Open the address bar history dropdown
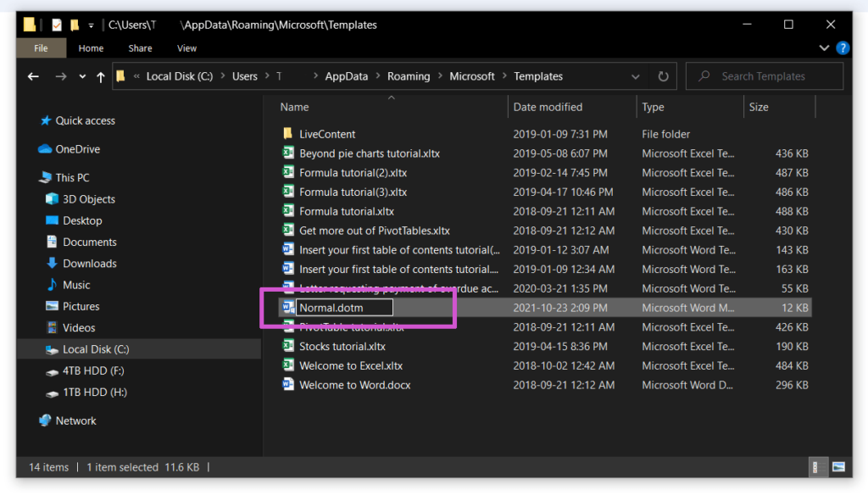This screenshot has height=496, width=868. coord(636,76)
